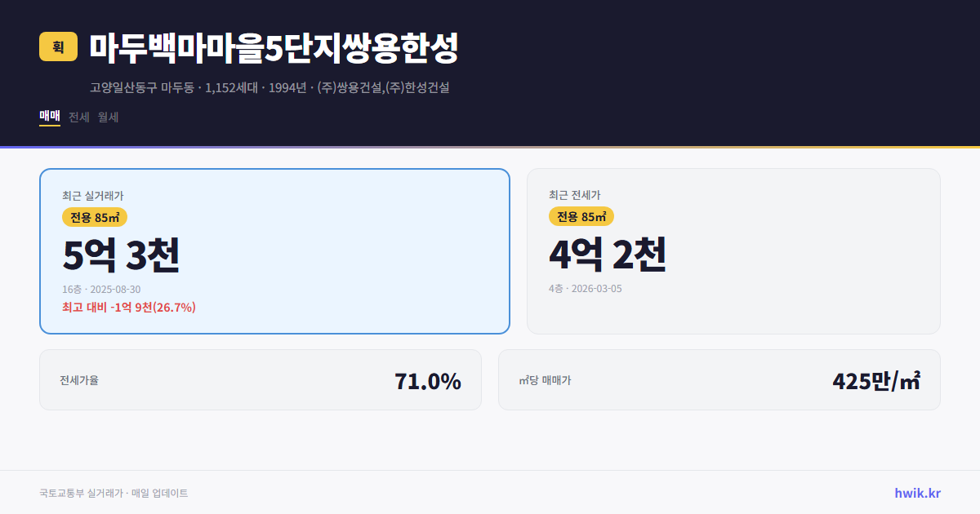Screen dimensions: 980x514
Task: Open the hwik.kr link
Action: [918, 493]
